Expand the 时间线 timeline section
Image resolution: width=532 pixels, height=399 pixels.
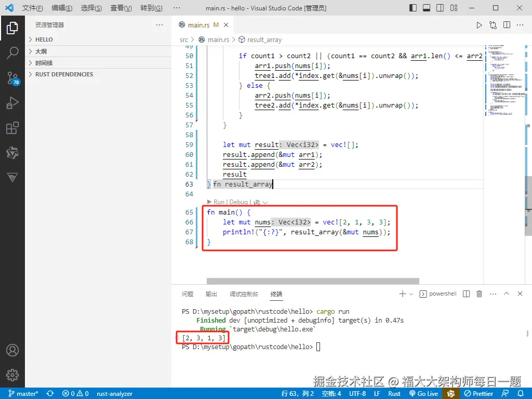coord(98,63)
